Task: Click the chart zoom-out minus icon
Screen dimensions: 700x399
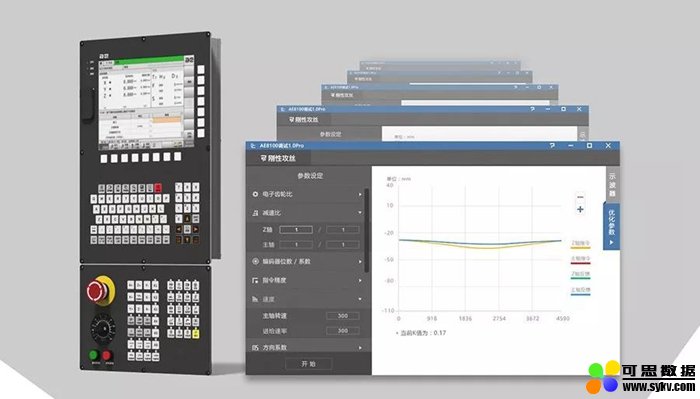Action: pos(580,197)
